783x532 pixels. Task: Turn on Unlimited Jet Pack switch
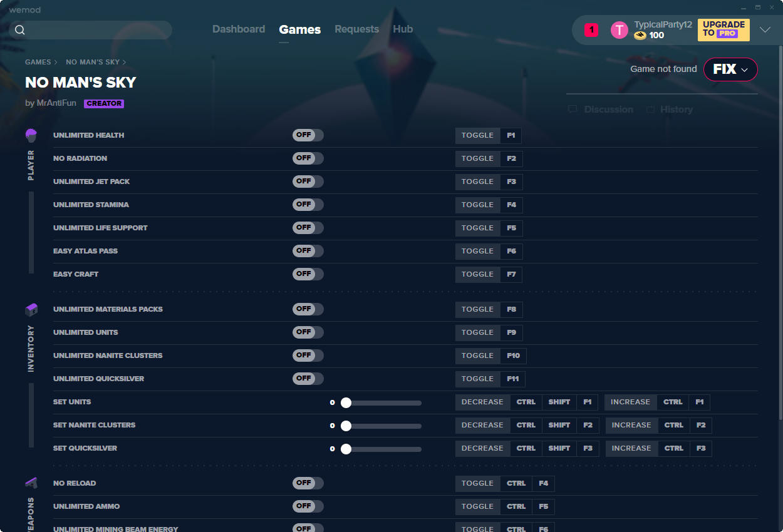(x=308, y=182)
